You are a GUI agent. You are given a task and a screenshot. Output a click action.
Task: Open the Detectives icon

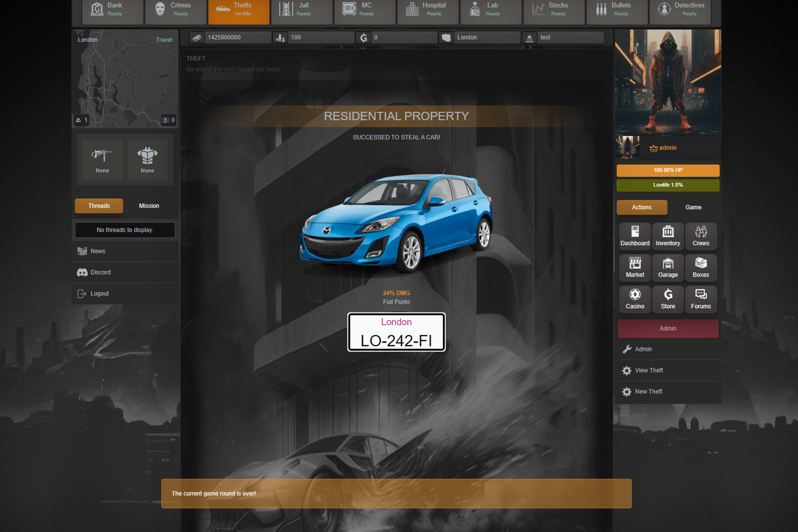(664, 9)
